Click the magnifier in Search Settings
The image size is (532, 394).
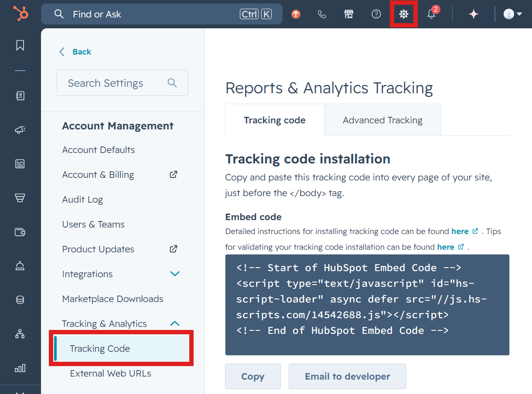[x=172, y=83]
